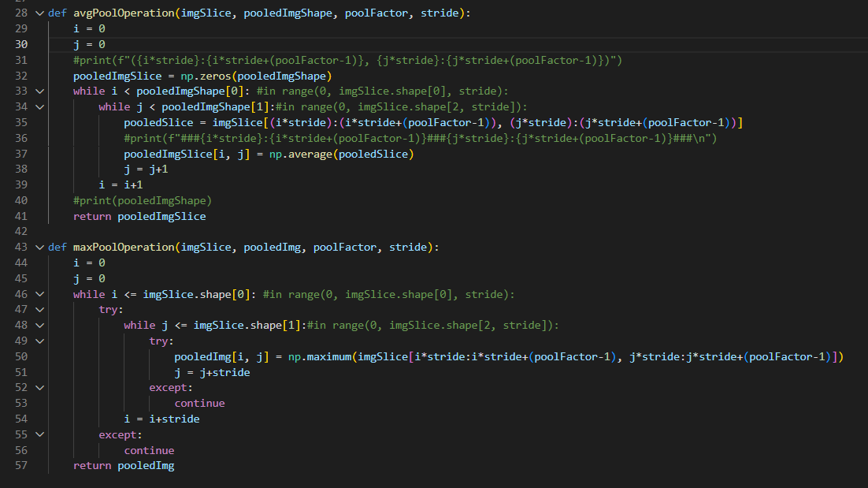Click 'pooledSlice = imgSlice' assignment on line 35
The height and width of the screenshot is (488, 868).
[x=193, y=122]
